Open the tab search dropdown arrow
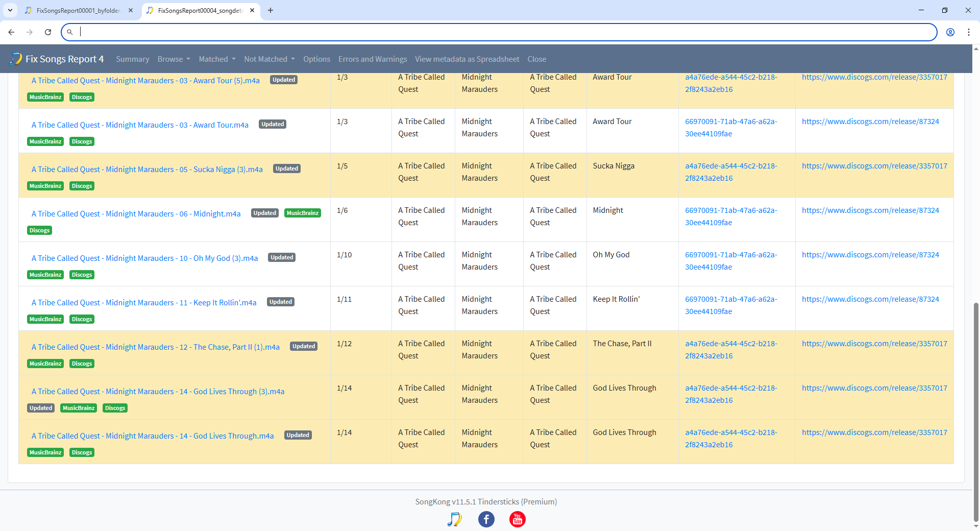Image resolution: width=980 pixels, height=531 pixels. [10, 10]
